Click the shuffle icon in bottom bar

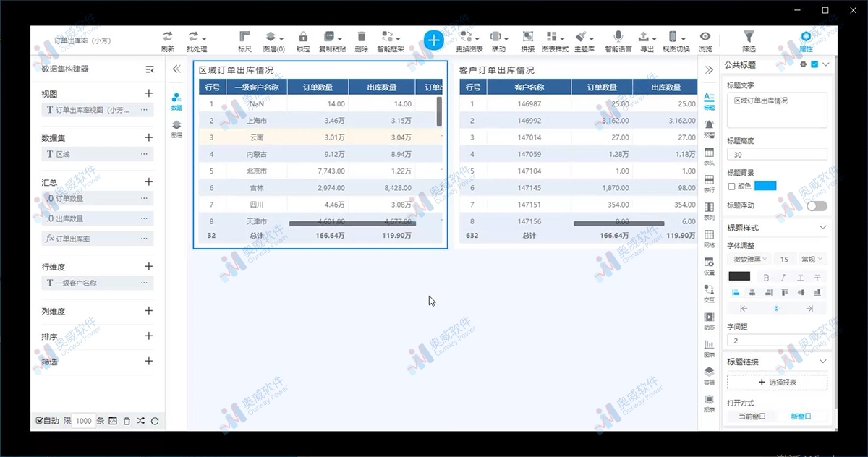coord(140,421)
